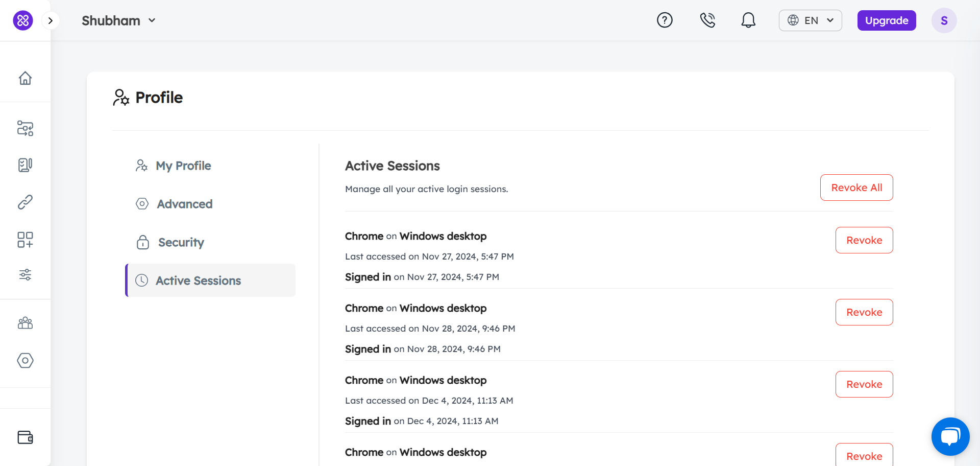Screen dimensions: 980x466
Task: Open the links icon in sidebar
Action: [x=25, y=202]
